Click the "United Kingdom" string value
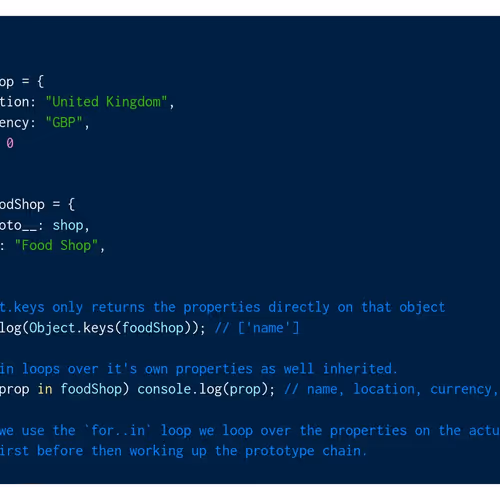500x500 pixels. [106, 102]
